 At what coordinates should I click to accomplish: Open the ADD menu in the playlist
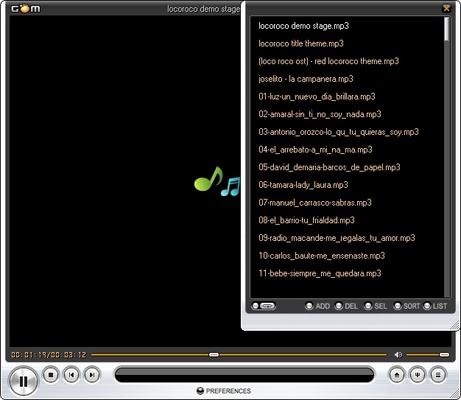click(x=317, y=306)
